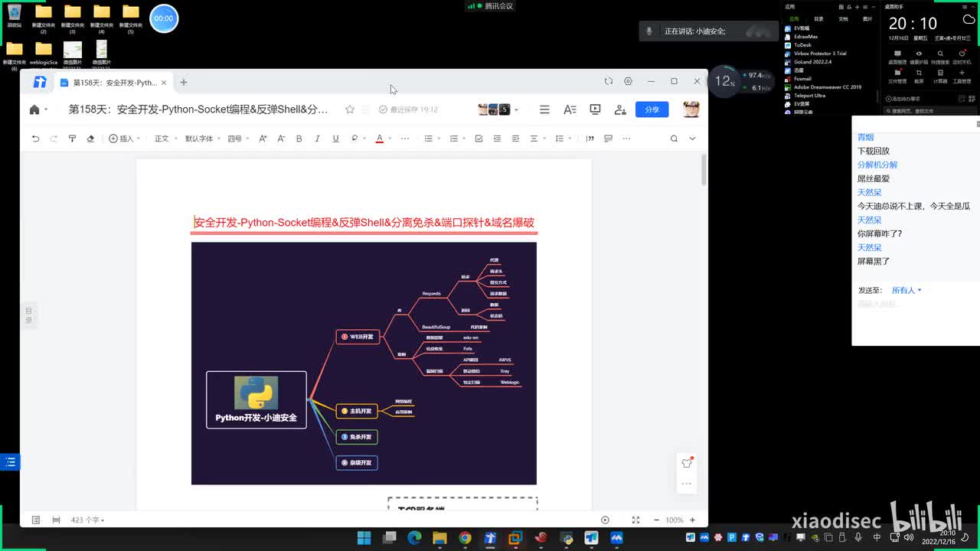The height and width of the screenshot is (551, 980).
Task: Zoom in with the plus button
Action: [x=692, y=520]
